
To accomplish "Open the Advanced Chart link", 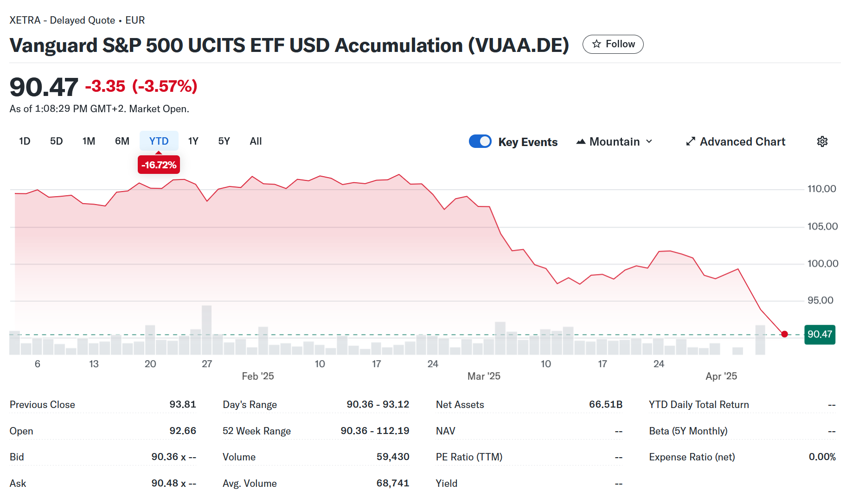I will [x=742, y=141].
